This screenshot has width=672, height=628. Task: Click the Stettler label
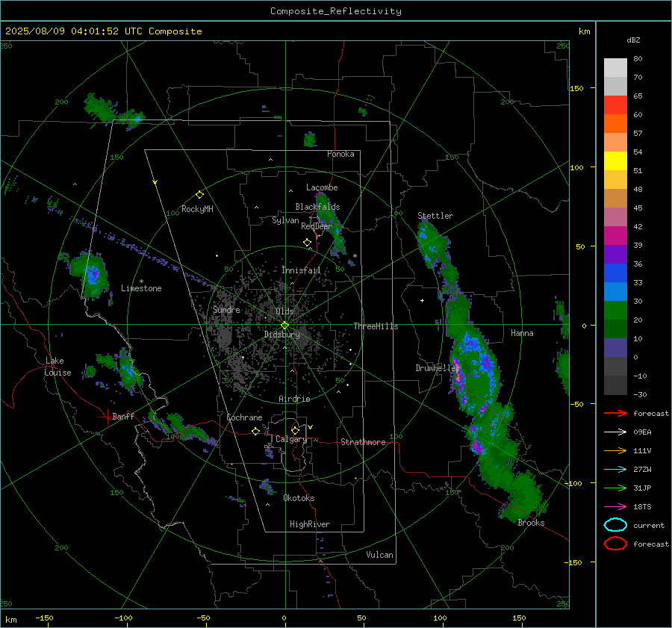435,216
